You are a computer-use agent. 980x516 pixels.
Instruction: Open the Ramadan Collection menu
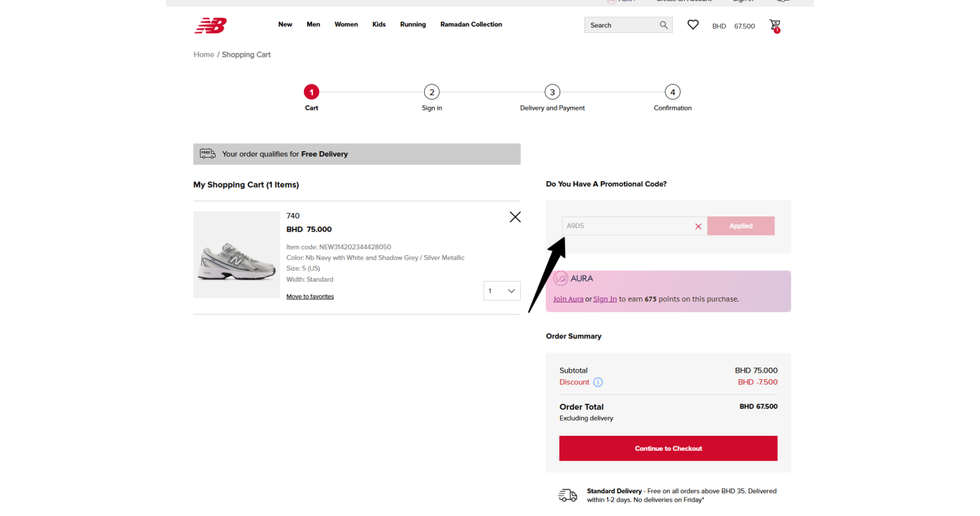[471, 24]
